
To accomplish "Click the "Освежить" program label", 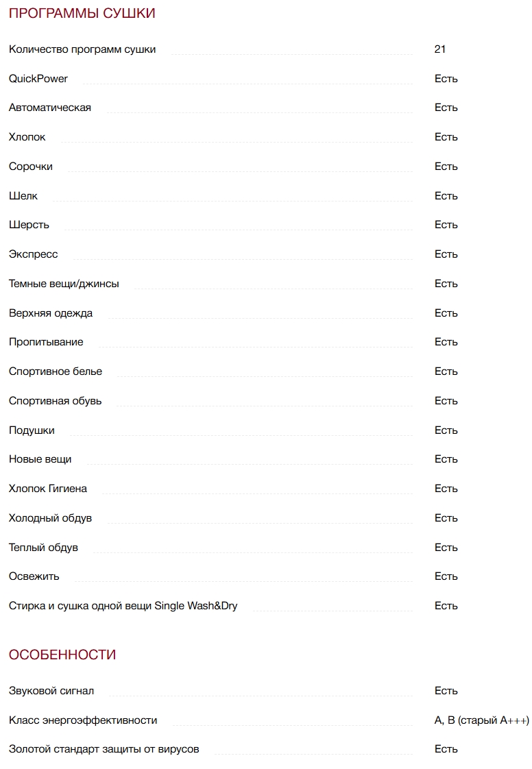I will point(34,576).
